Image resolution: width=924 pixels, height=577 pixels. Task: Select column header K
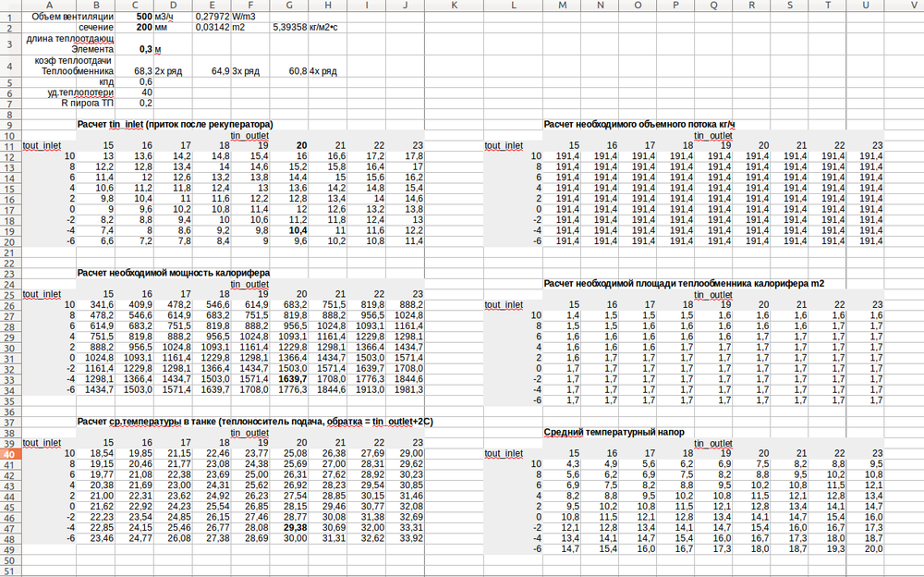point(454,6)
